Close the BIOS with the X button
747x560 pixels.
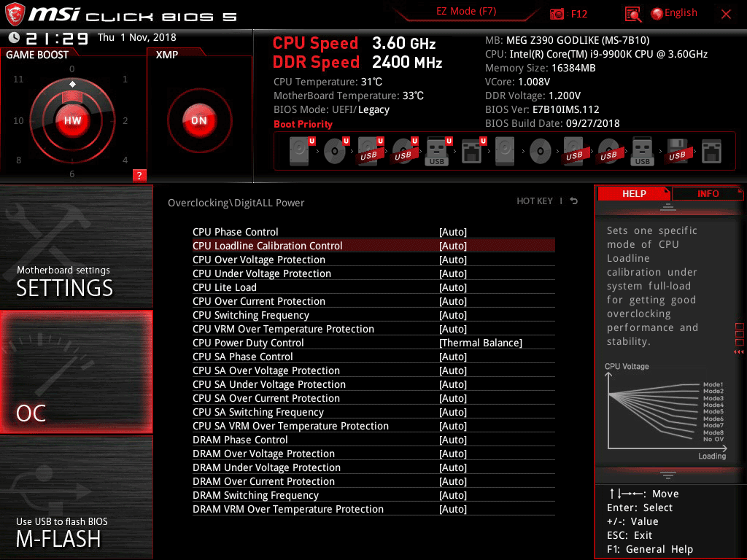[726, 15]
